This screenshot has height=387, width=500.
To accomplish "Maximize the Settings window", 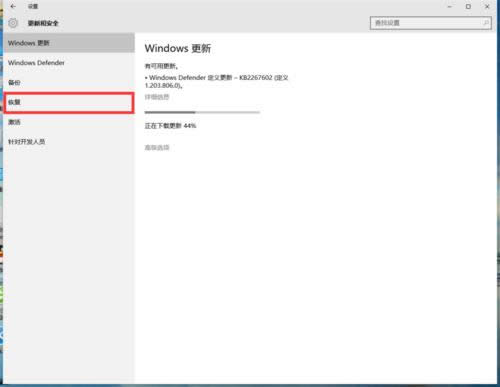I will click(468, 6).
